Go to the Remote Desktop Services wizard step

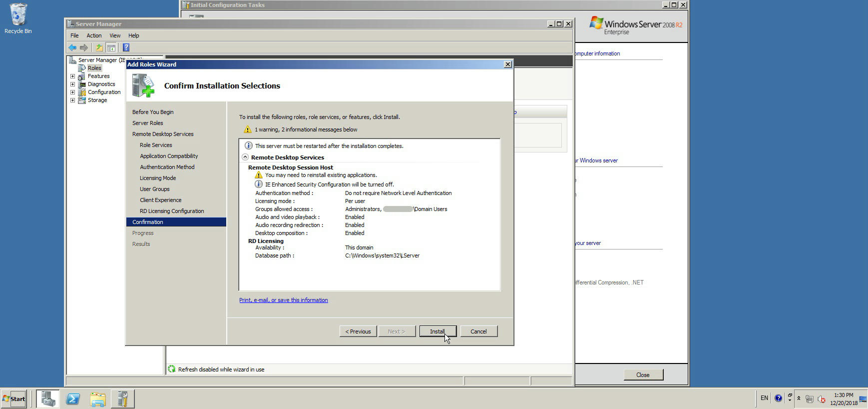pyautogui.click(x=163, y=134)
